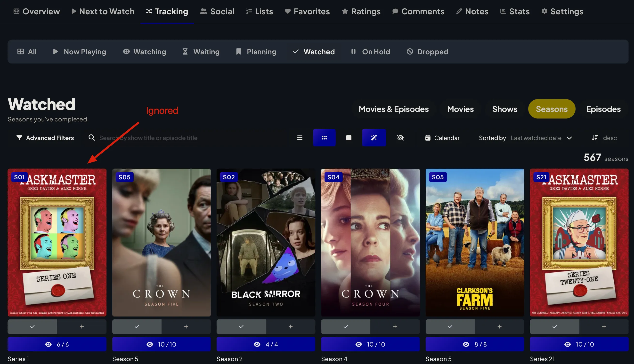Open the Comments tab
This screenshot has width=634, height=364.
(x=418, y=11)
